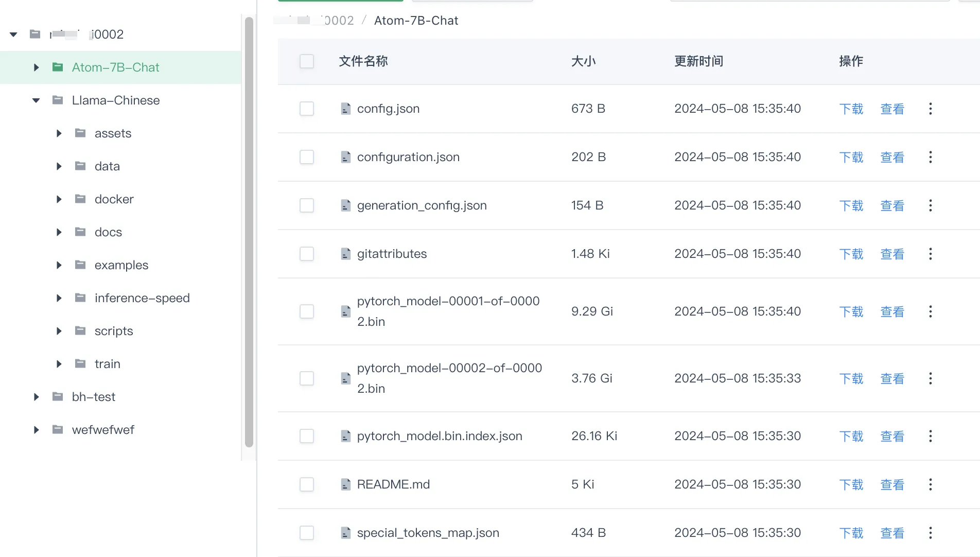Open more options for pytorch_model-00002-of-00002.bin

click(930, 378)
